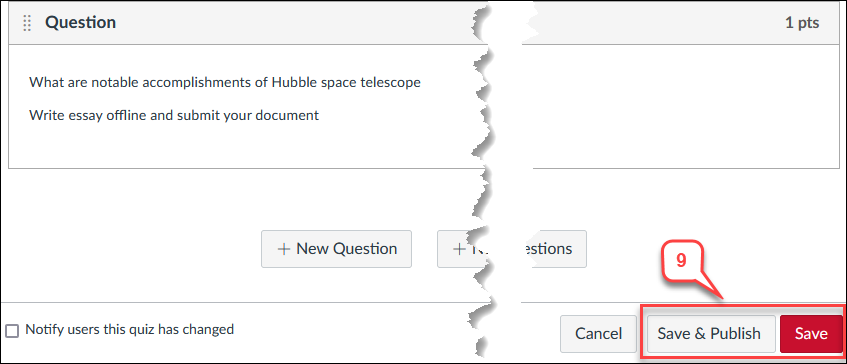
Task: Click the 1 pts points label
Action: pos(802,23)
